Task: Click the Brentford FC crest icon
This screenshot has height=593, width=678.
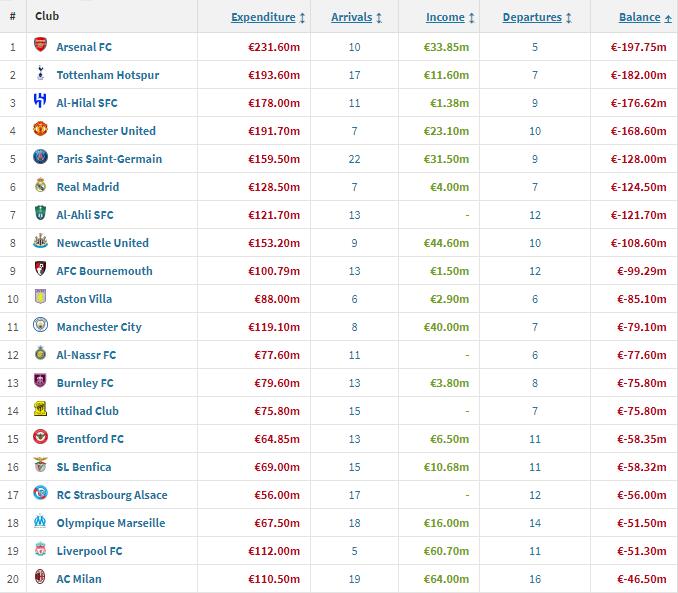Action: click(x=40, y=436)
